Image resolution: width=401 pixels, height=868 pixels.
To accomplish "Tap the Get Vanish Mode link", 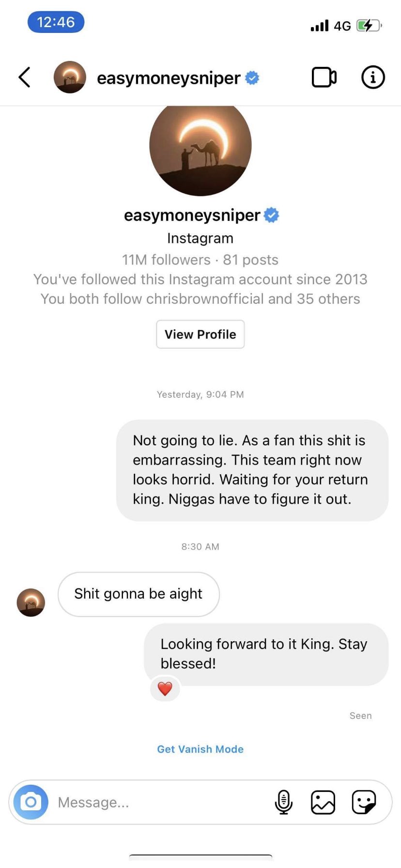I will pyautogui.click(x=200, y=749).
